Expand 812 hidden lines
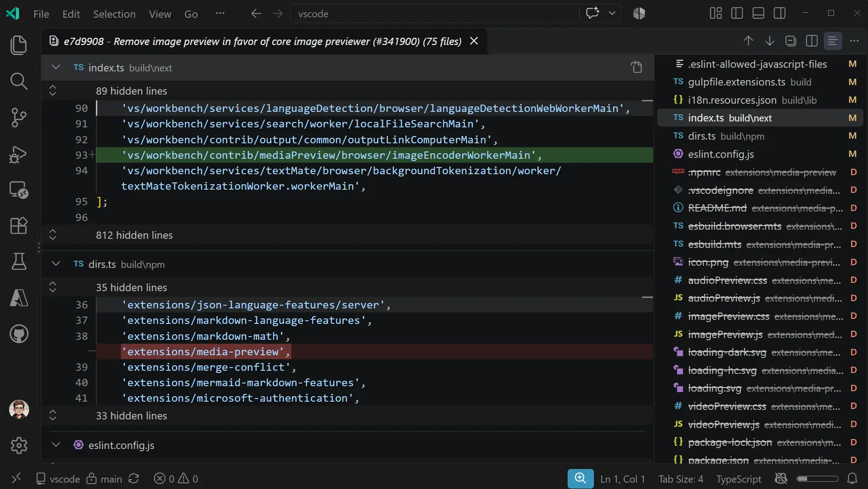868x489 pixels. pos(53,235)
